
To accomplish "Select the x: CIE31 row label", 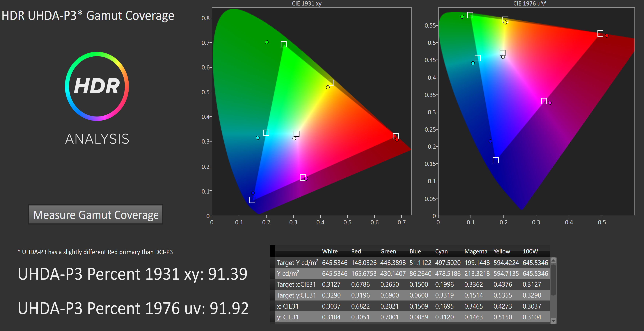I will point(288,306).
